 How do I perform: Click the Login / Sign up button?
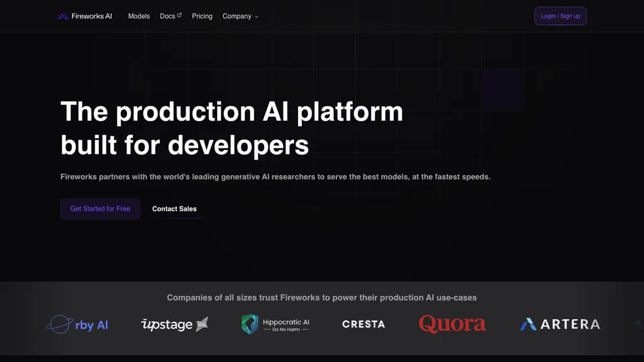pyautogui.click(x=560, y=16)
